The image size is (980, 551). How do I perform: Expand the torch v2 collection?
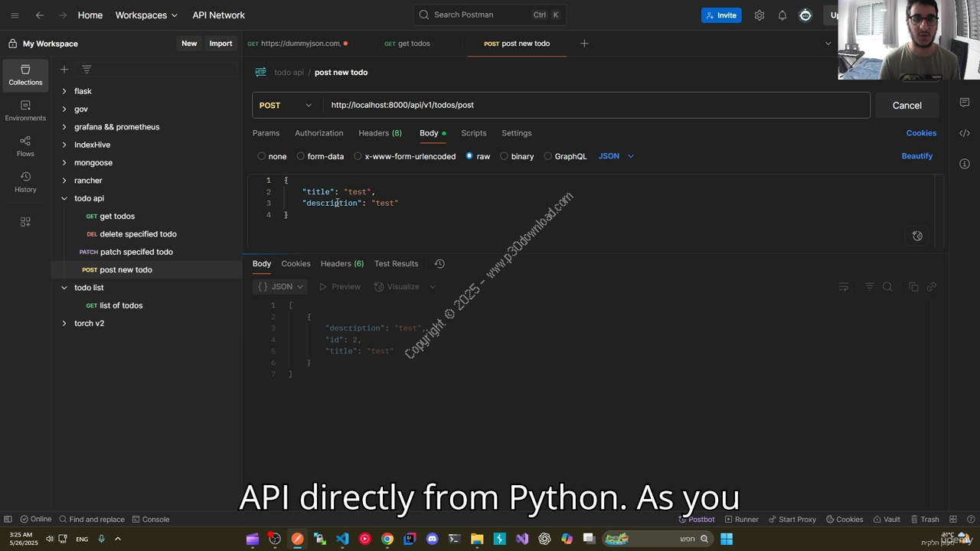coord(64,324)
